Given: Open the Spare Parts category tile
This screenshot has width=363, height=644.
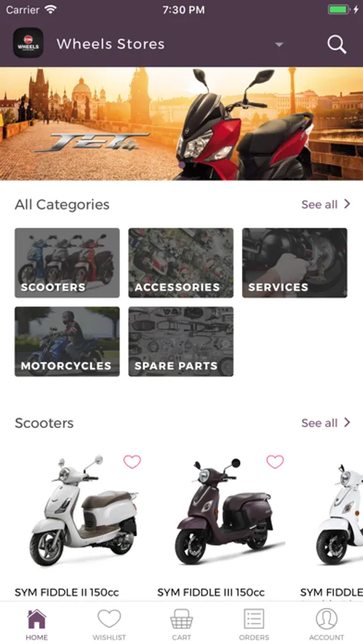Looking at the screenshot, I should 181,342.
